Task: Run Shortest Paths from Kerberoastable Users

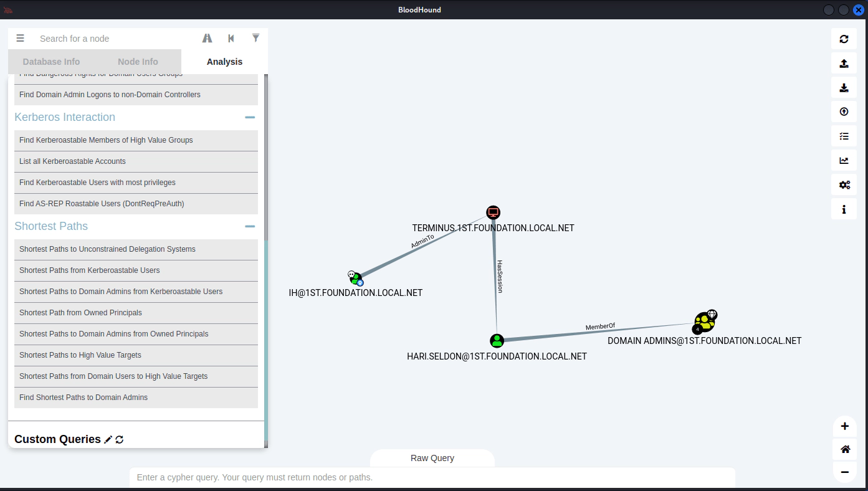Action: [136, 270]
